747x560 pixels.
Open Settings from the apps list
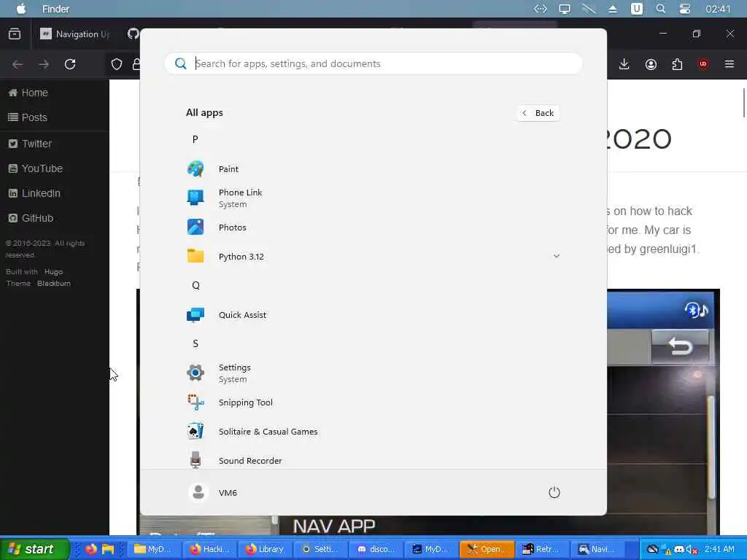(x=373, y=373)
